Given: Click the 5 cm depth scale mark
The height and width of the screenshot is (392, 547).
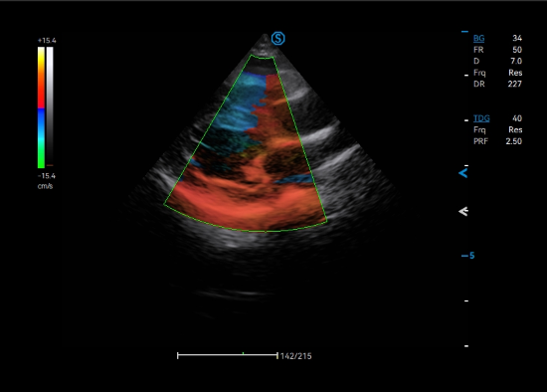Looking at the screenshot, I should pos(468,256).
